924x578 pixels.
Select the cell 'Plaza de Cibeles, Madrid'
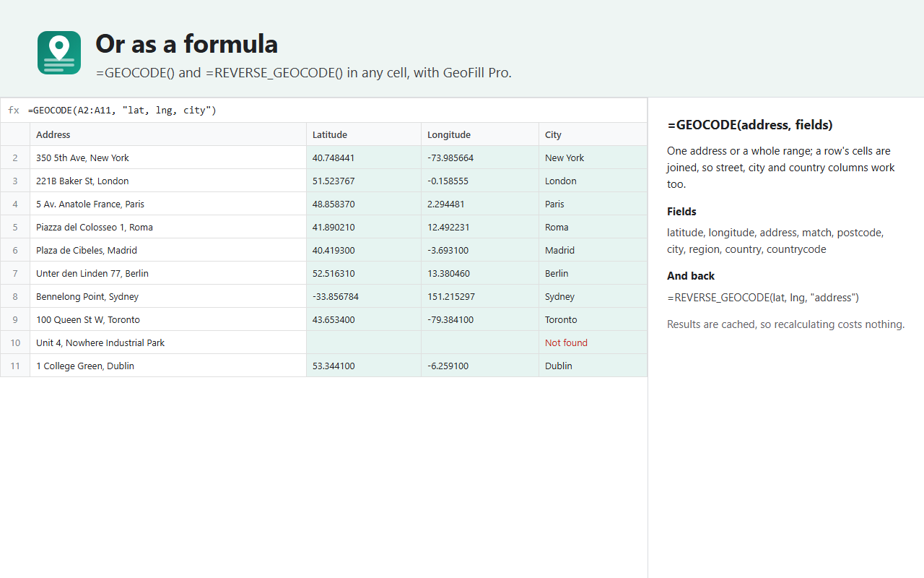(x=168, y=250)
